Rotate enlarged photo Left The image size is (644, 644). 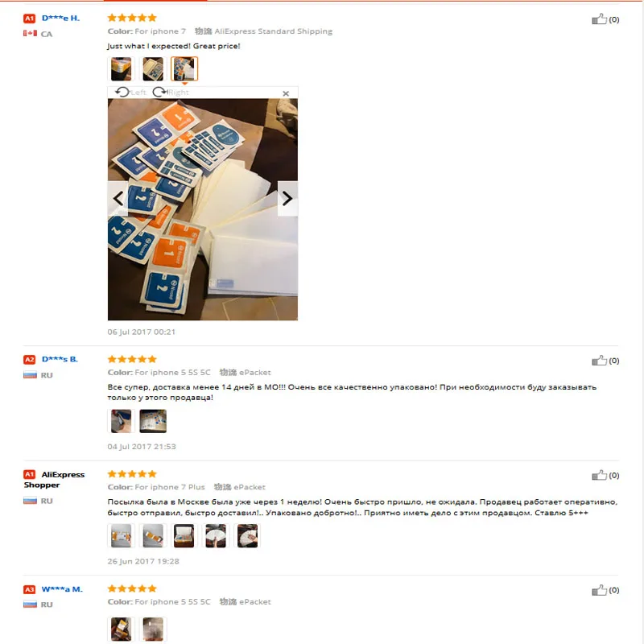130,92
